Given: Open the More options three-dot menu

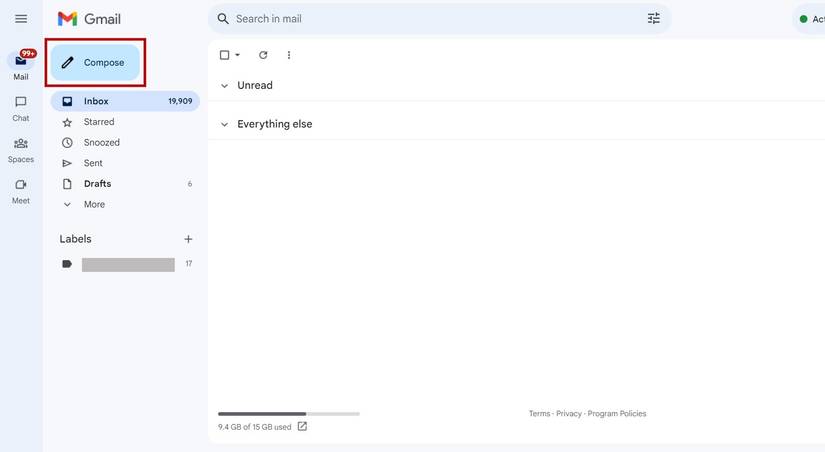Looking at the screenshot, I should [x=289, y=55].
